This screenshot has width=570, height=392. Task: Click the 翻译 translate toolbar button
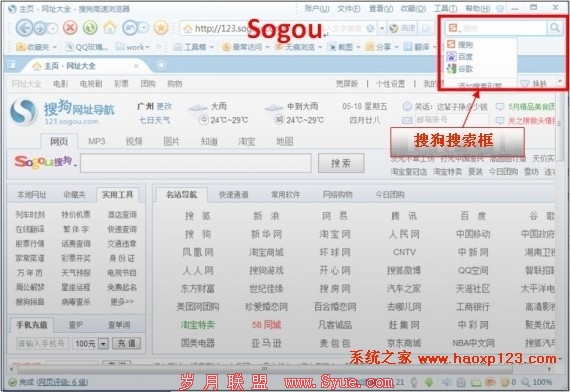[x=416, y=47]
